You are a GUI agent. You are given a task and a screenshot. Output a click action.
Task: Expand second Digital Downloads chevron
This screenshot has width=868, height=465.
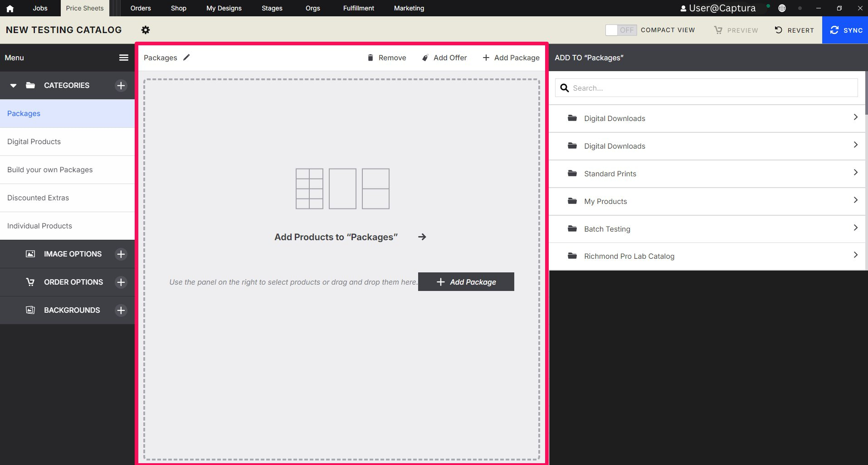[x=855, y=145]
